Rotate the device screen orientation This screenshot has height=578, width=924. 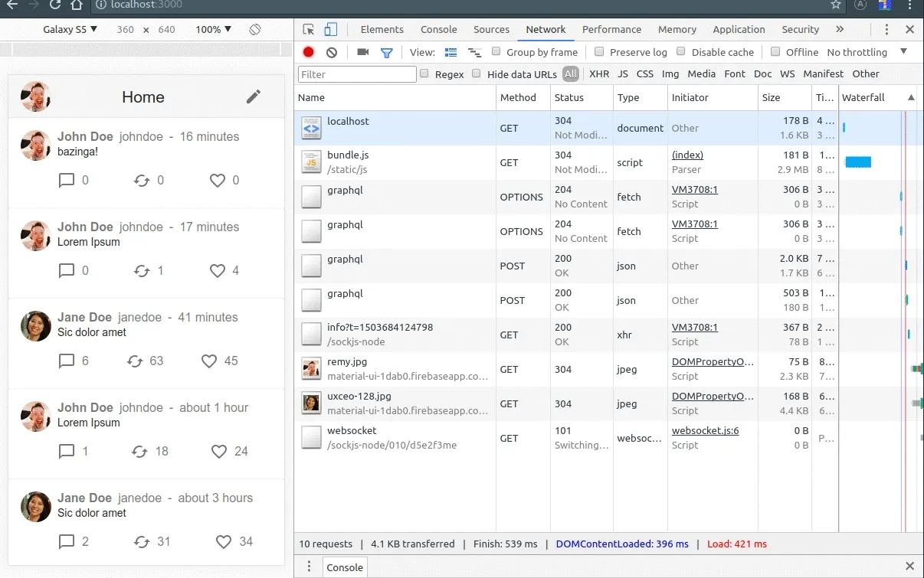coord(255,30)
